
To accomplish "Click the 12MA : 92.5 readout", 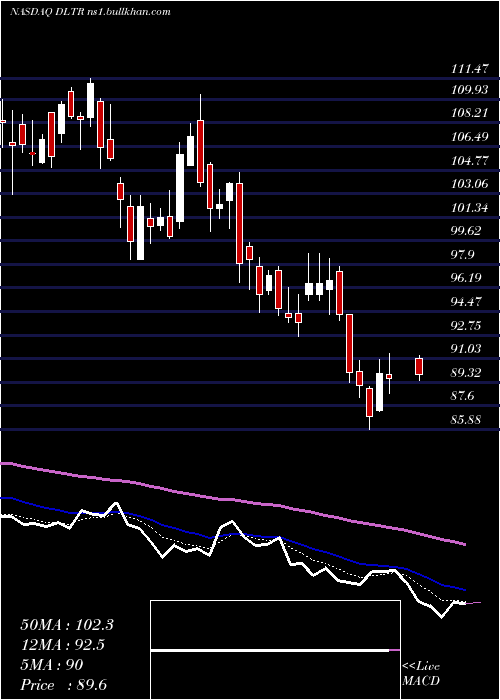I will click(x=63, y=645).
